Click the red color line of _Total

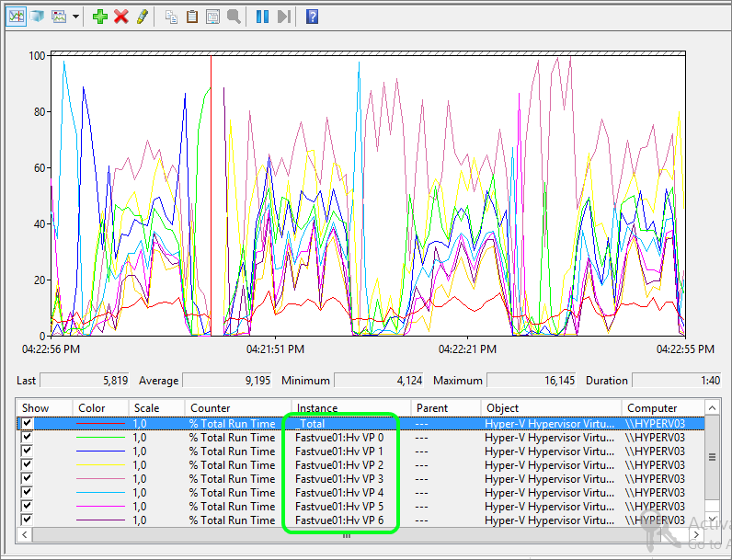(101, 424)
